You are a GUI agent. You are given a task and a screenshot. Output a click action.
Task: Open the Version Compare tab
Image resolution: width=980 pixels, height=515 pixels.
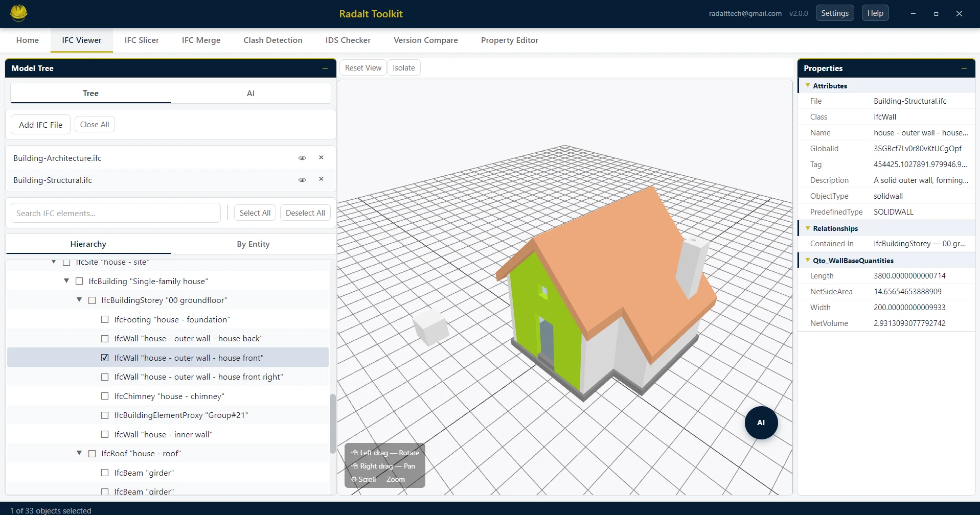(425, 40)
